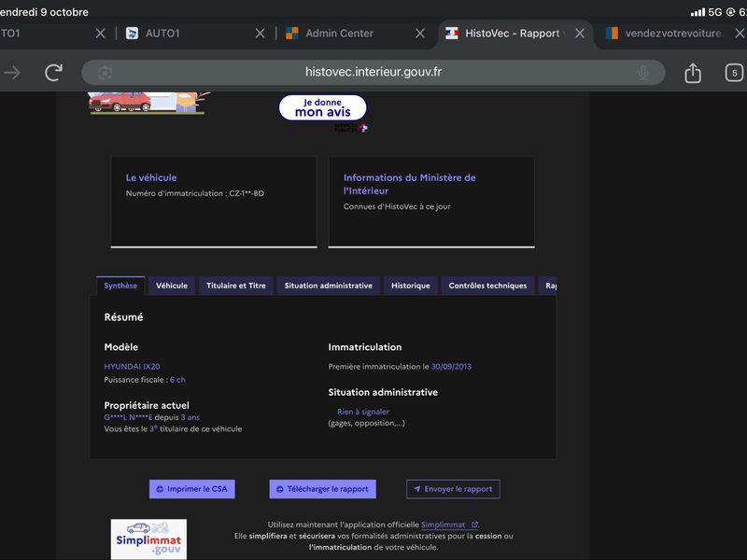747x560 pixels.
Task: Open the Véhicule tab
Action: pos(172,286)
